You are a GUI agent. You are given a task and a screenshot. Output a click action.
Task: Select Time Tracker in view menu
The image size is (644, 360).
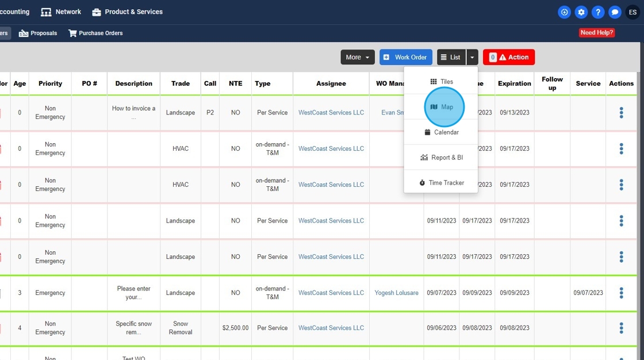click(x=442, y=183)
